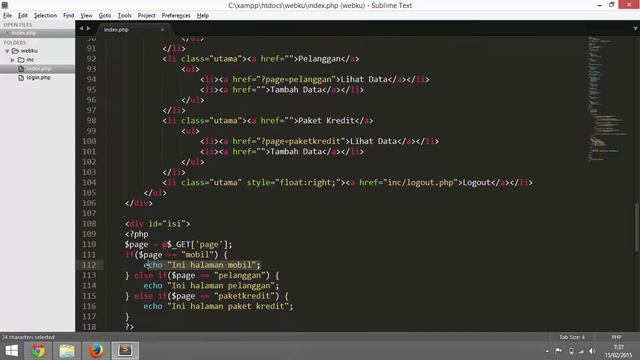Click the vertical editor scrollbar
The height and width of the screenshot is (360, 640).
pos(637,227)
